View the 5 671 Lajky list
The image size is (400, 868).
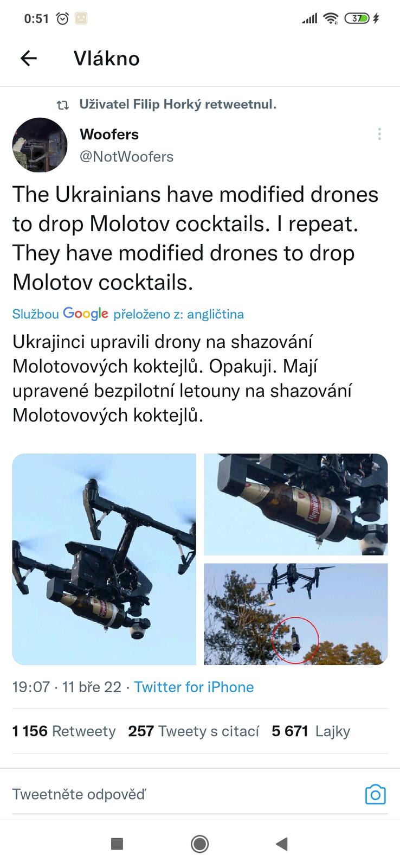(311, 731)
